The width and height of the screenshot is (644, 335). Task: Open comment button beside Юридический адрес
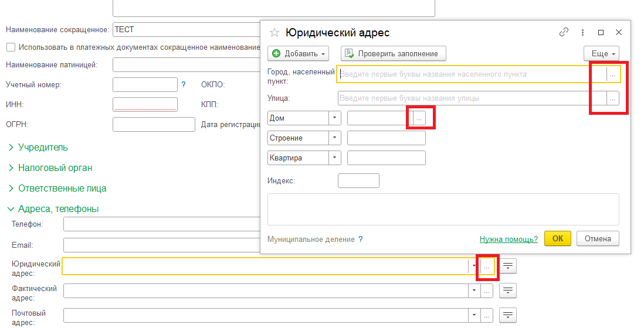coord(508,266)
